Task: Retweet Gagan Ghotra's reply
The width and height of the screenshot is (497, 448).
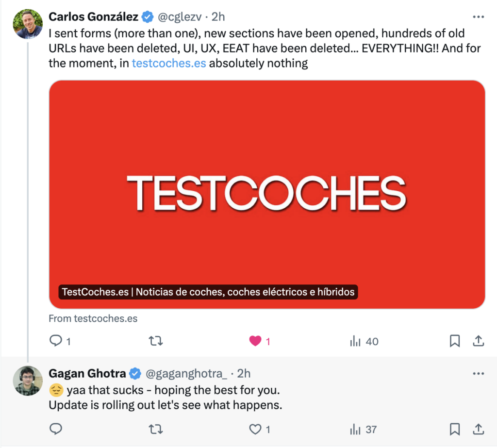Action: click(x=155, y=429)
